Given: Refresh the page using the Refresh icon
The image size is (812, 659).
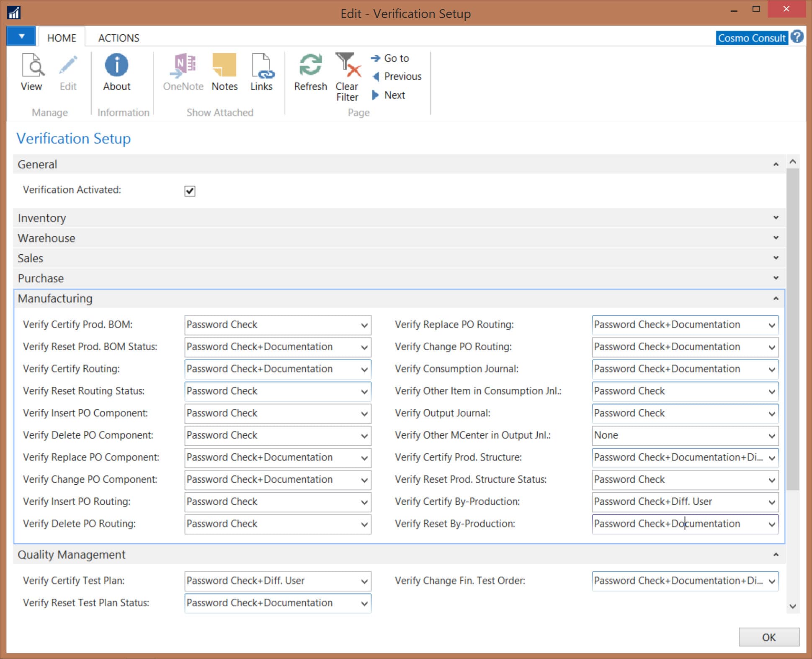Looking at the screenshot, I should click(x=310, y=71).
